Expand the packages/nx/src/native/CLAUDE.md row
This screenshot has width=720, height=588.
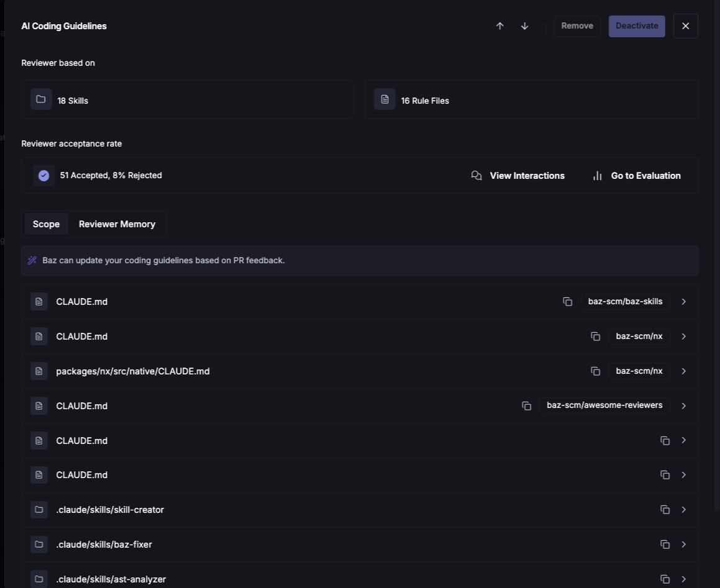684,371
